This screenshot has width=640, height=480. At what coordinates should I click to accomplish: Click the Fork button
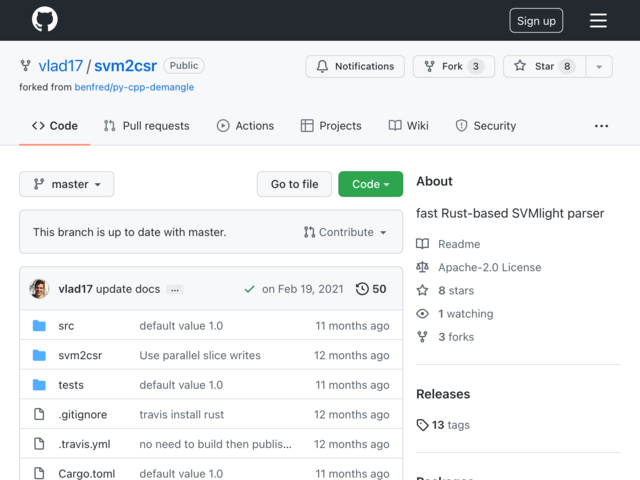click(454, 66)
